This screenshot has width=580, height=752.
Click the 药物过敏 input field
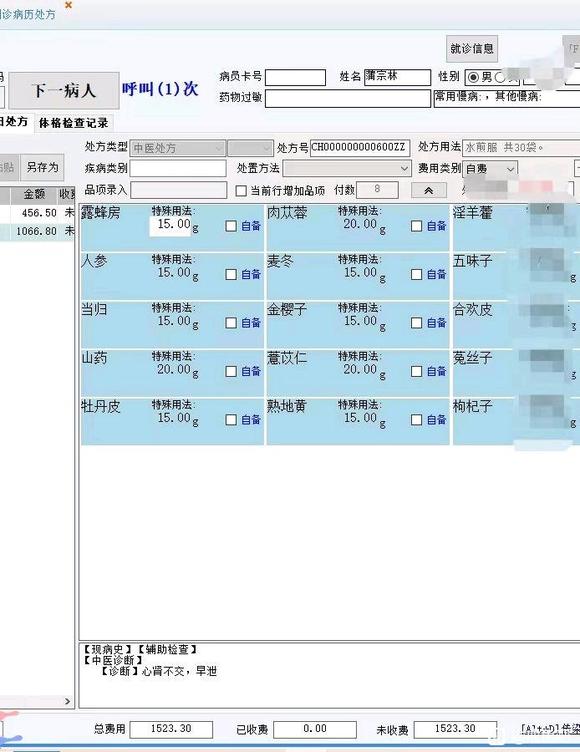click(348, 98)
